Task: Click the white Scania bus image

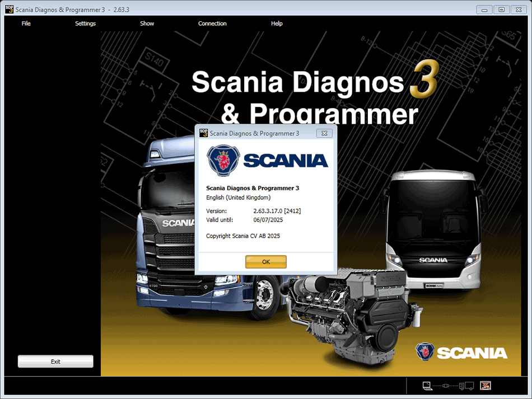Action: coord(433,231)
